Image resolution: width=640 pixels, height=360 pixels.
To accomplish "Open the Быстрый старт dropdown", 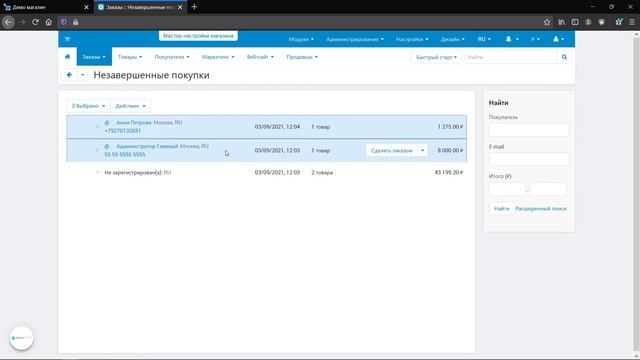I will 436,57.
